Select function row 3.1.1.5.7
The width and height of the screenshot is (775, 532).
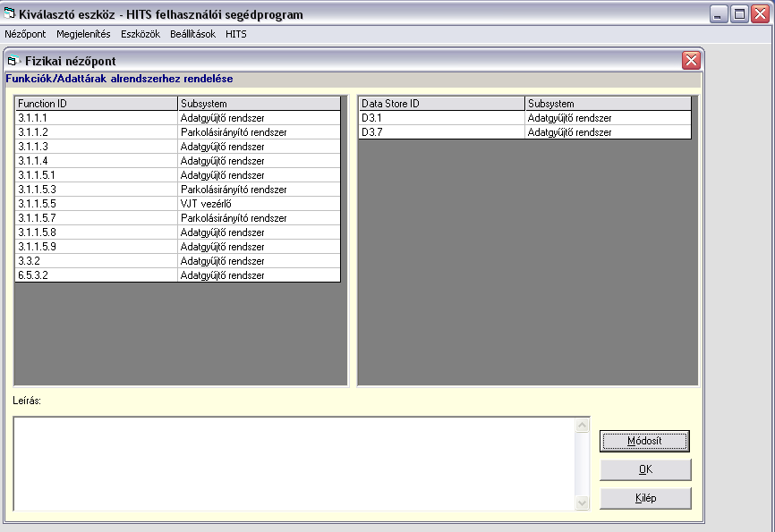178,218
